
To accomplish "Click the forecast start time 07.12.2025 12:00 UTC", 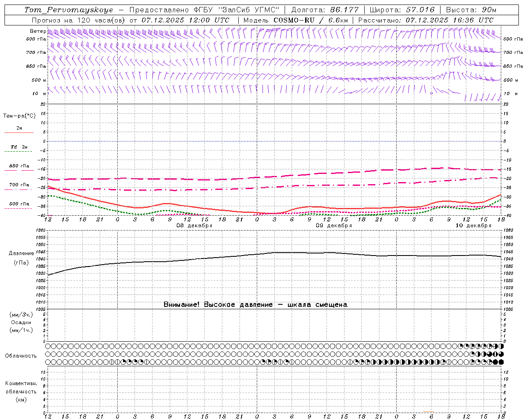I will tap(185, 20).
